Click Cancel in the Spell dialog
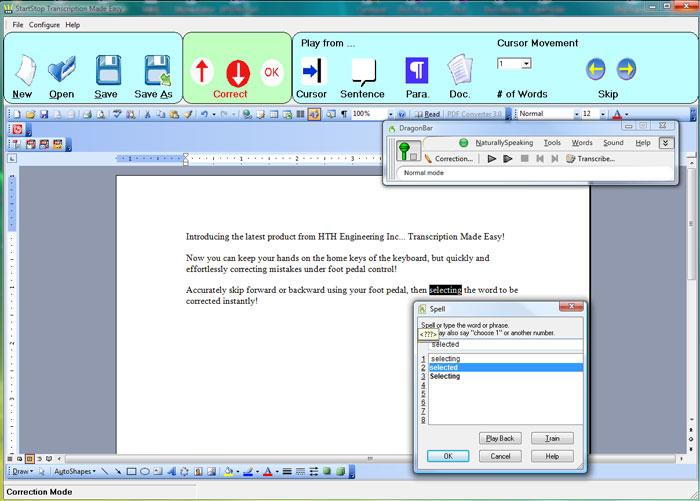 click(x=500, y=456)
